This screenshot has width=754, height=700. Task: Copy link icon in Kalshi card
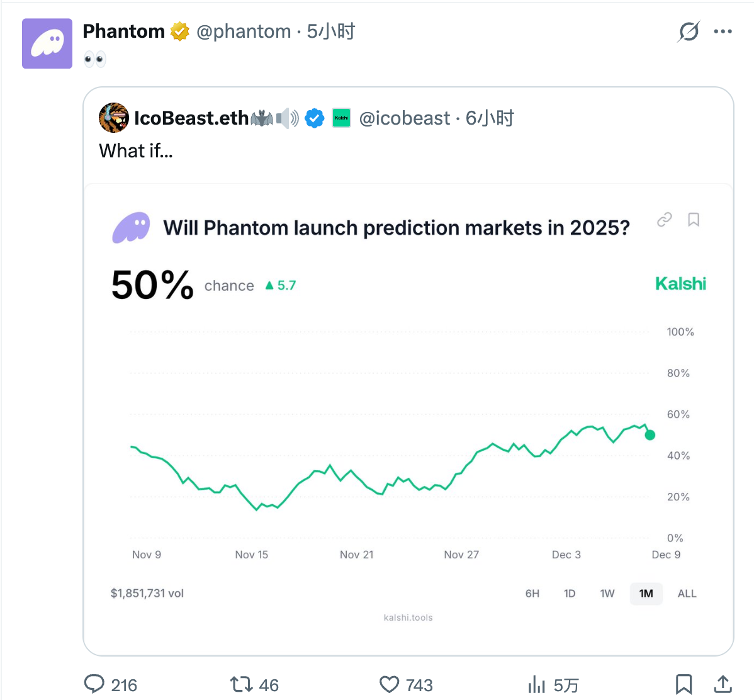665,220
